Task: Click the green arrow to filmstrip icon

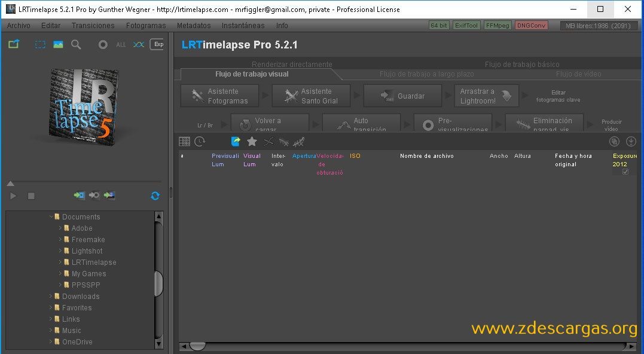Action: click(80, 196)
